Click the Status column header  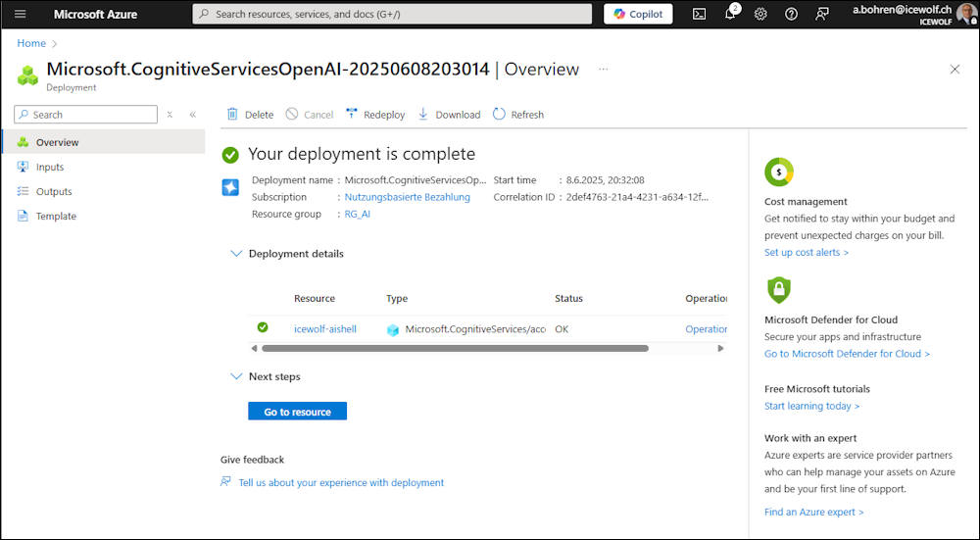[x=568, y=298]
